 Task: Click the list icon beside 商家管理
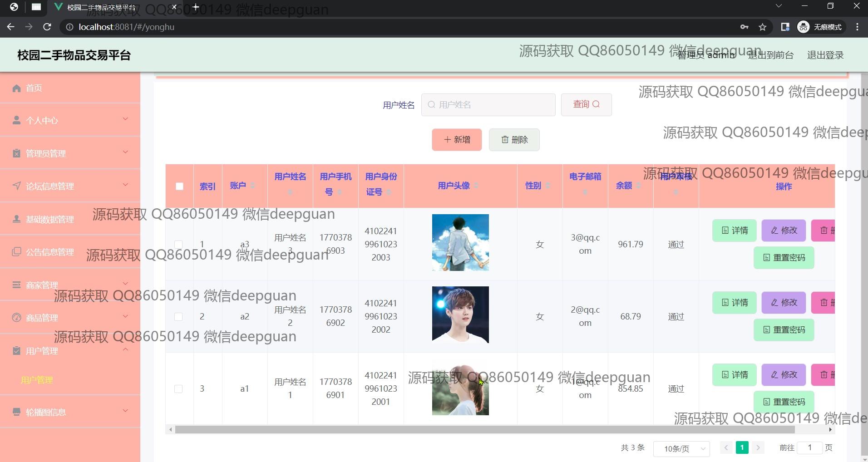pos(17,285)
